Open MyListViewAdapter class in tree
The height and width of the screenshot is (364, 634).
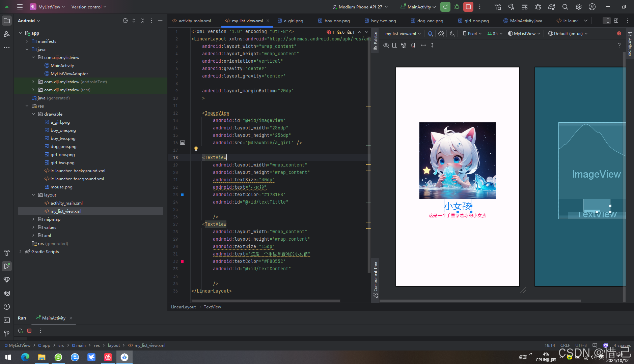(x=69, y=73)
